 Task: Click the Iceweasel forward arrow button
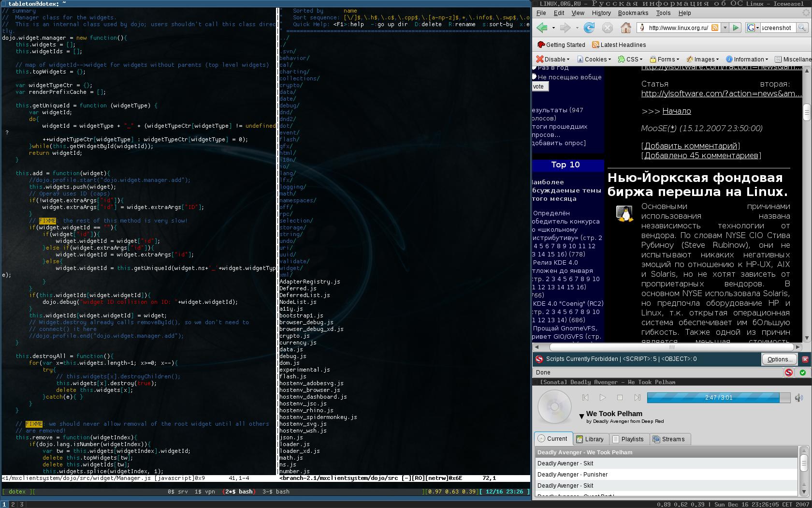click(565, 28)
